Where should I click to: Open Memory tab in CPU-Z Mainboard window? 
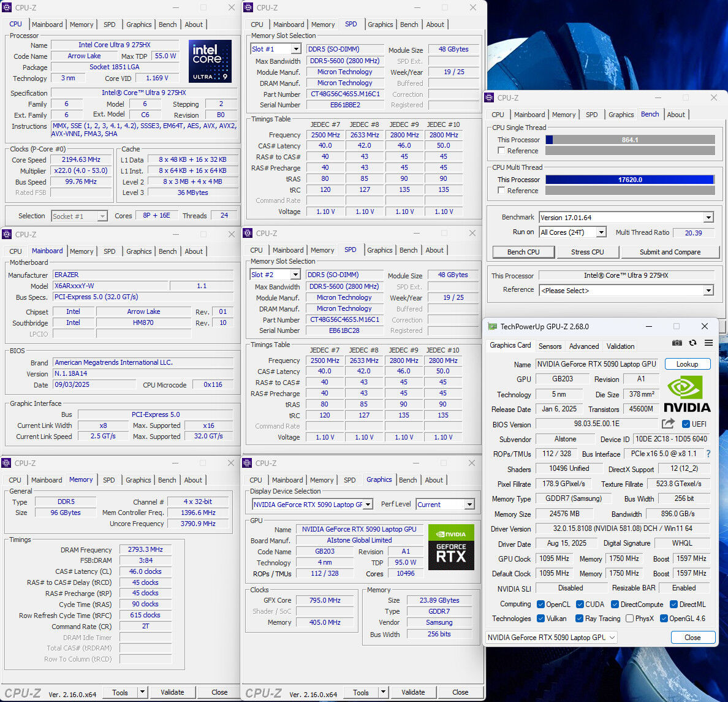(82, 251)
